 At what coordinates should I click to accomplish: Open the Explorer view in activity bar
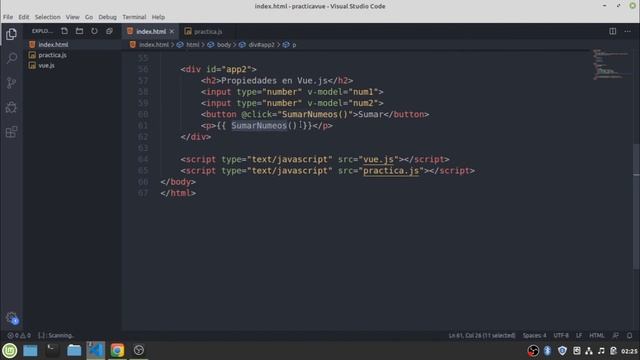coord(11,34)
